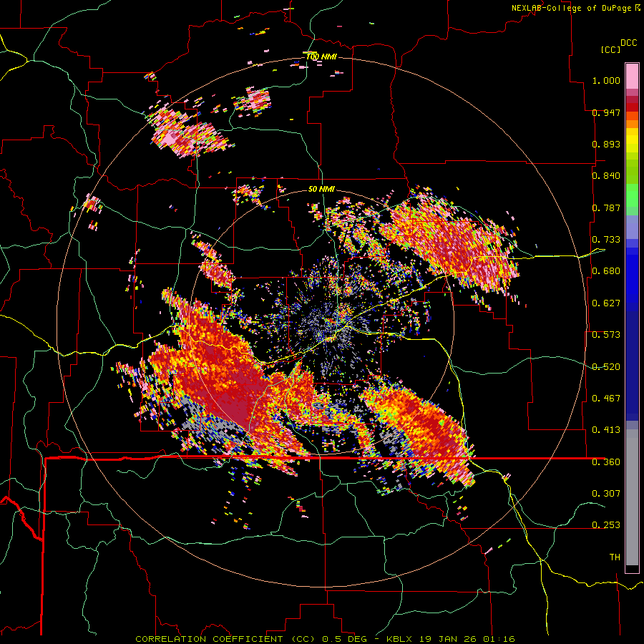Click the 0.360 scale value
This screenshot has height=644, width=644.
click(x=606, y=462)
